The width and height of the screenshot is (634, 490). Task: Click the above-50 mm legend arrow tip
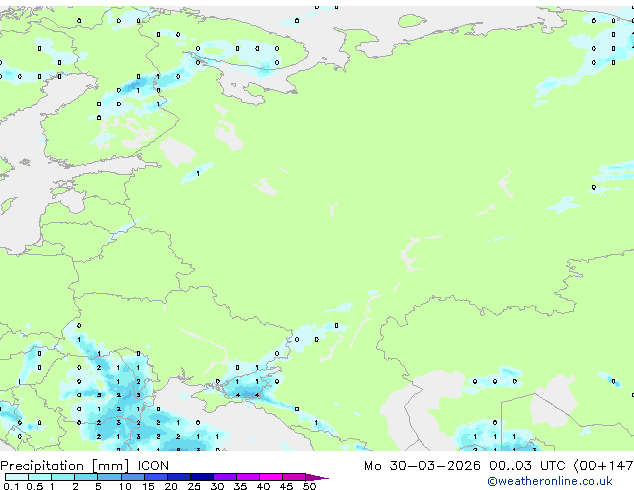coord(317,477)
